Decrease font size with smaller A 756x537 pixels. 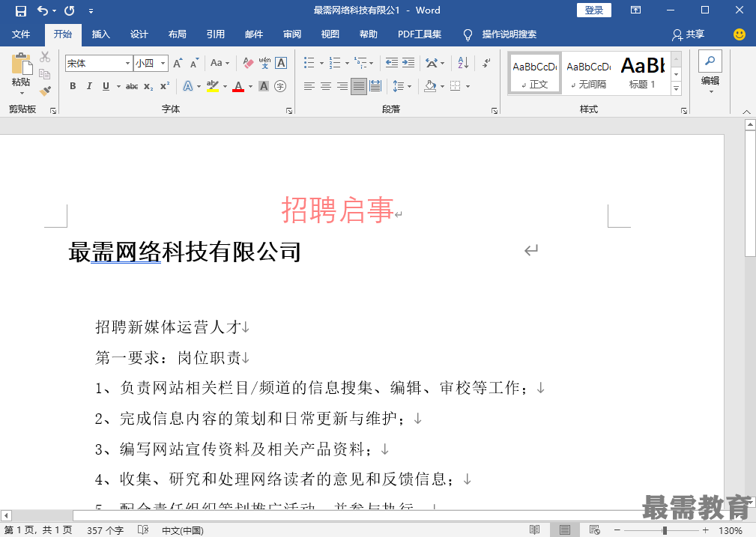tap(194, 63)
